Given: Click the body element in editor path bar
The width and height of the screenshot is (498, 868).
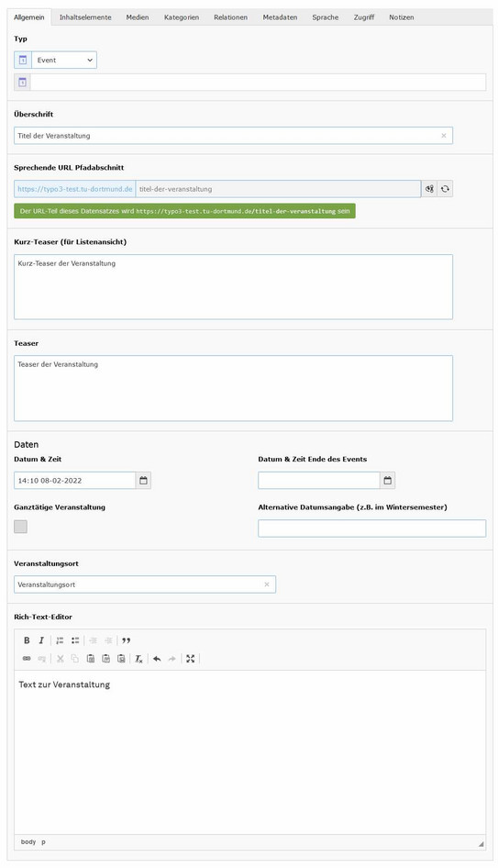Looking at the screenshot, I should tap(28, 842).
